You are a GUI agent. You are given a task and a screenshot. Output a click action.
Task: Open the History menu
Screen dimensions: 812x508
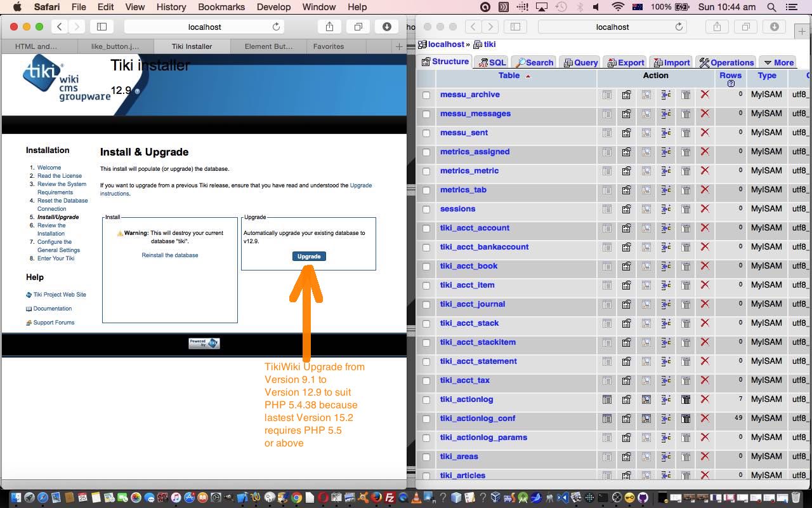pyautogui.click(x=171, y=7)
